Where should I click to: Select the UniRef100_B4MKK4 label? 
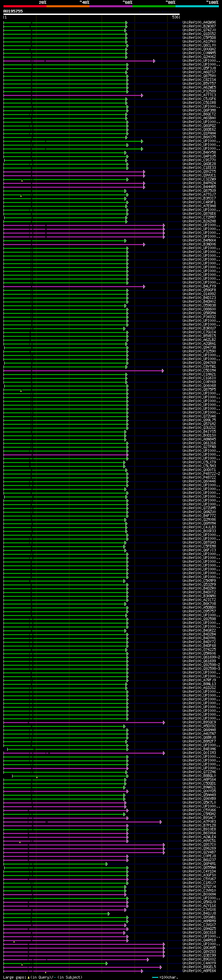coord(199,241)
